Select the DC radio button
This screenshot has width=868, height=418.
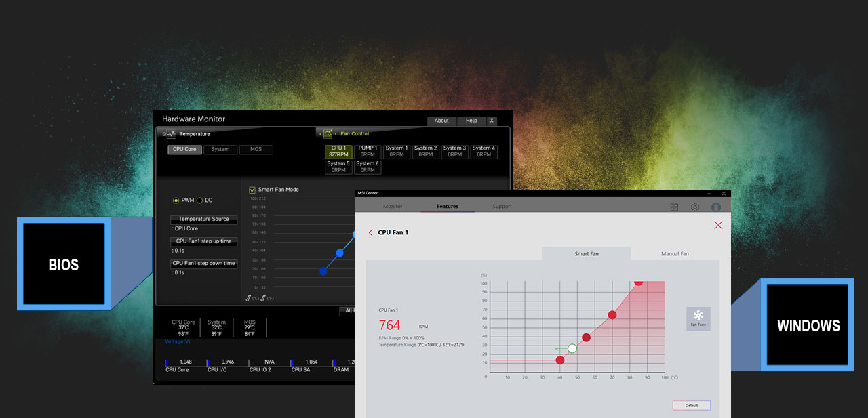tap(199, 201)
